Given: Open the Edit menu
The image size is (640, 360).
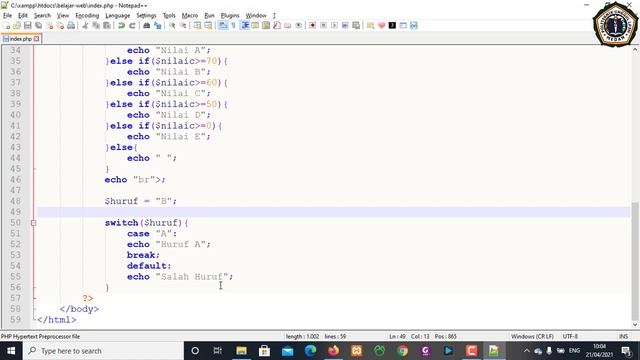Looking at the screenshot, I should (23, 16).
